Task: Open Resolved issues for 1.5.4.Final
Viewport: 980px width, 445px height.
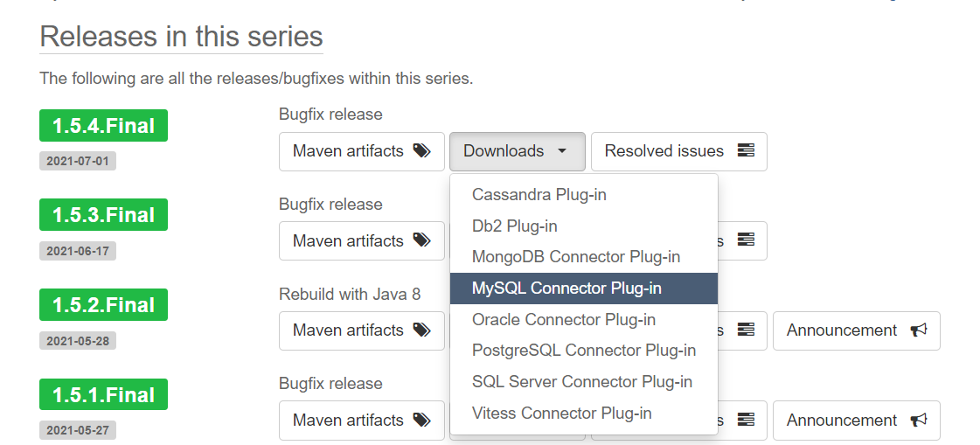Action: [x=678, y=151]
